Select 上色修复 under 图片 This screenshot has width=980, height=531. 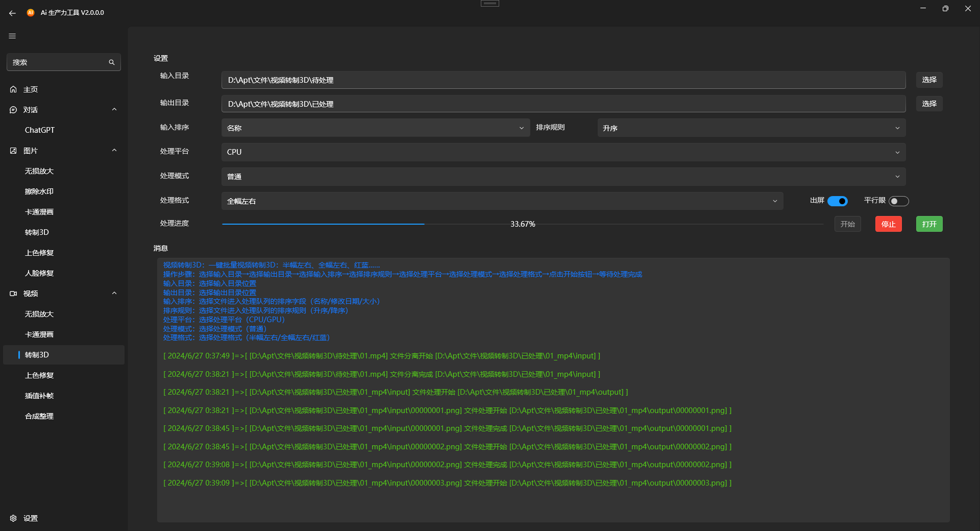coord(64,253)
